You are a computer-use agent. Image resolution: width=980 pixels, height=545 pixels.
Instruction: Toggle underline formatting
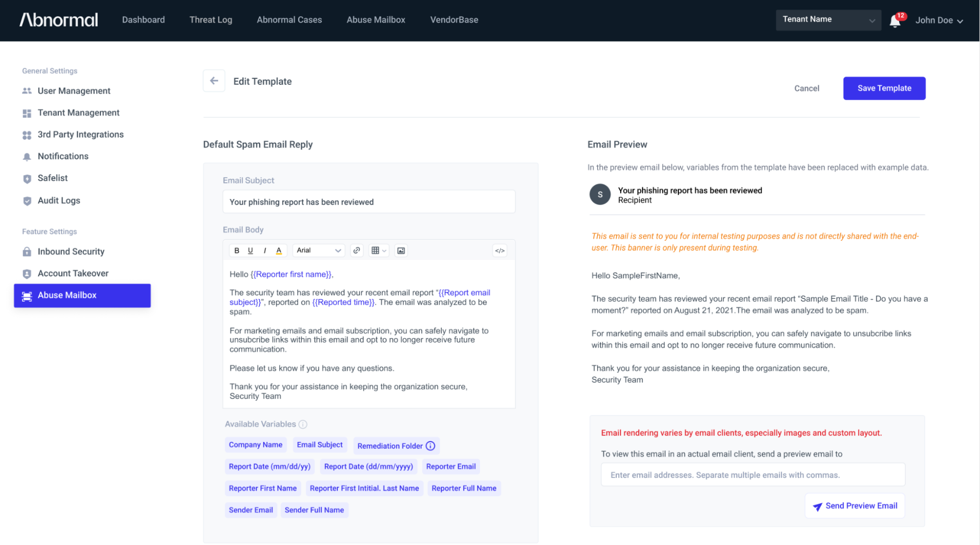pyautogui.click(x=251, y=251)
